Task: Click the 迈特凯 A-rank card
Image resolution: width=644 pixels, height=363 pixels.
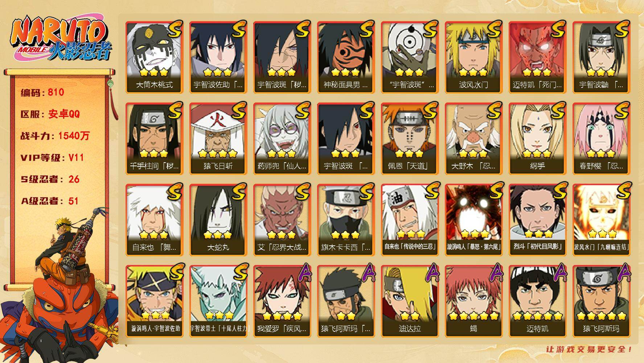Action: (x=537, y=301)
